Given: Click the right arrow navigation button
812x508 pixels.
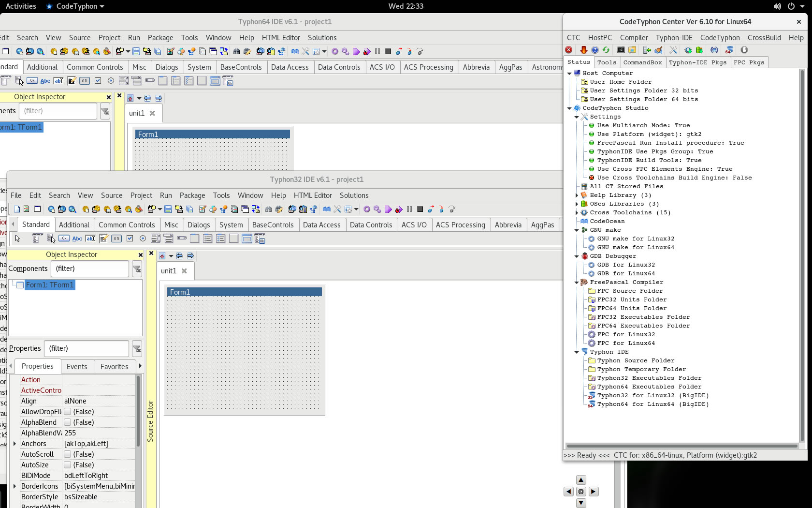Looking at the screenshot, I should coord(594,492).
